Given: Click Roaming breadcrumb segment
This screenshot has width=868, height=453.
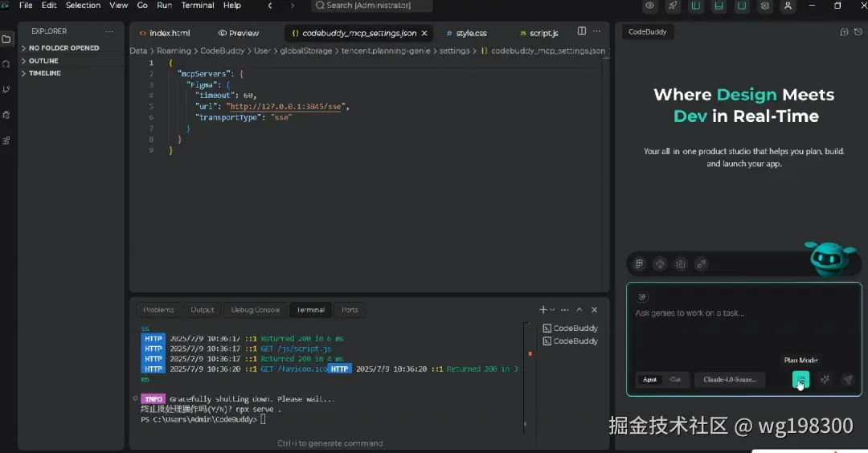Looking at the screenshot, I should (174, 51).
